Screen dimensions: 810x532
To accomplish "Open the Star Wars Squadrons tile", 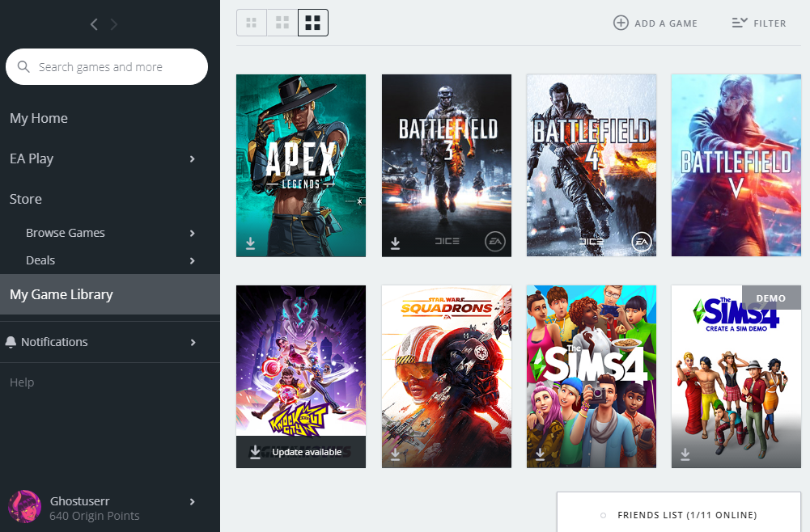I will pyautogui.click(x=447, y=377).
